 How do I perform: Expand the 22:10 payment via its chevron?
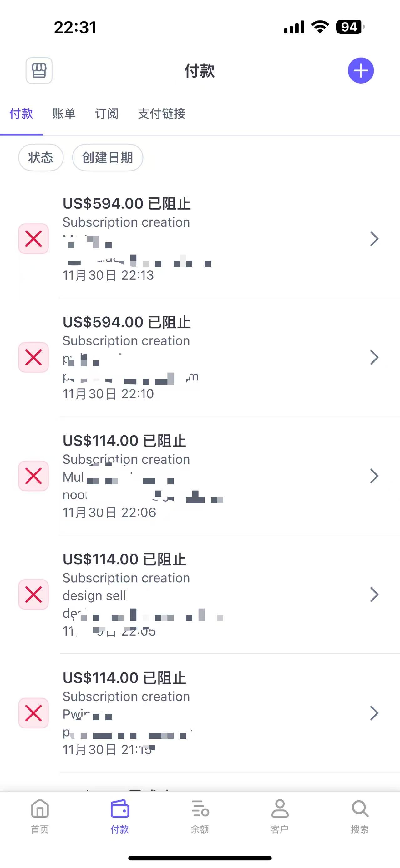(374, 357)
